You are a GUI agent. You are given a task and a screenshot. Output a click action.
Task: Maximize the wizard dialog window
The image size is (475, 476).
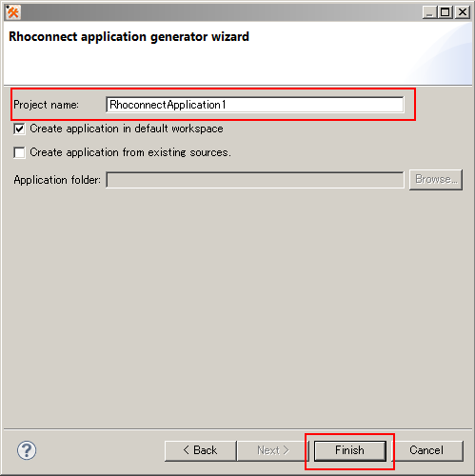tap(445, 12)
